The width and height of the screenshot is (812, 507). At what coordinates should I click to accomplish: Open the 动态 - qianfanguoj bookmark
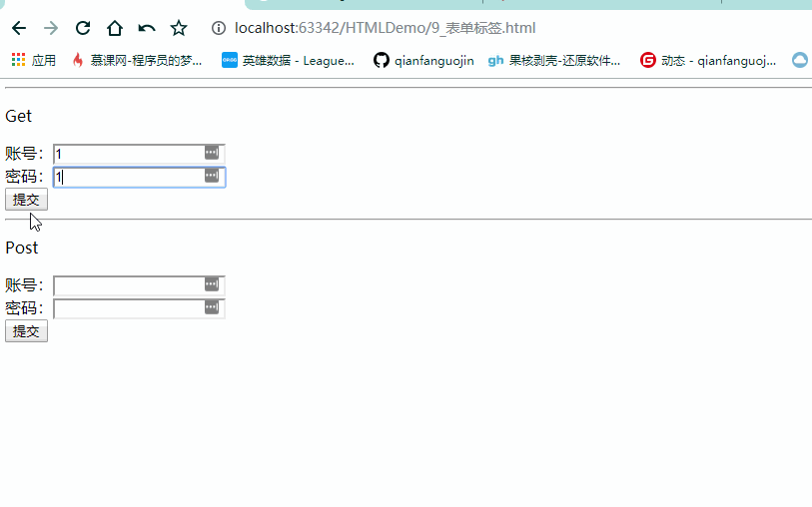click(x=708, y=61)
